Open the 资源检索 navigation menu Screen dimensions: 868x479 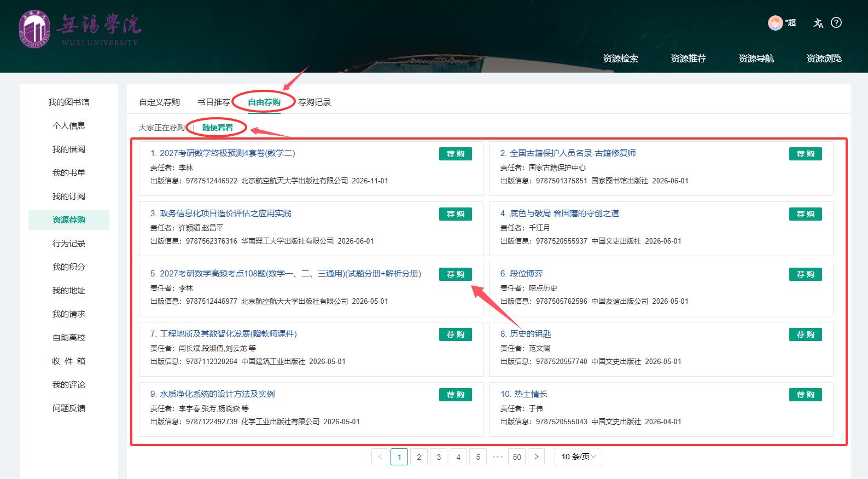[620, 59]
